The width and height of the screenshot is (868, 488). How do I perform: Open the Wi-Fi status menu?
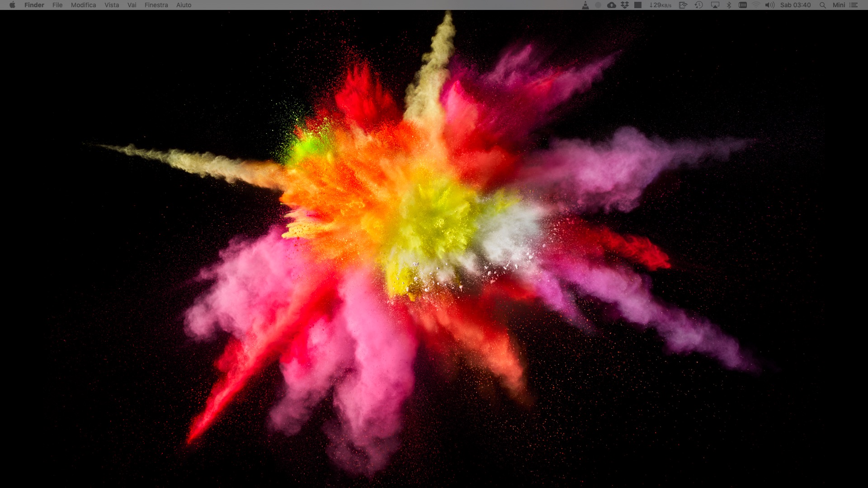(756, 5)
